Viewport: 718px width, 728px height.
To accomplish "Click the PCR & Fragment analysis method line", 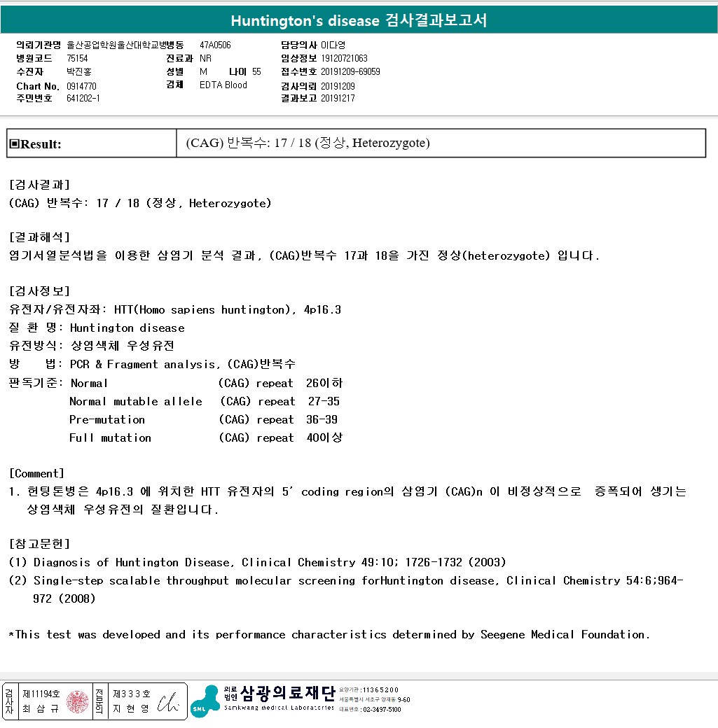I will tap(152, 364).
